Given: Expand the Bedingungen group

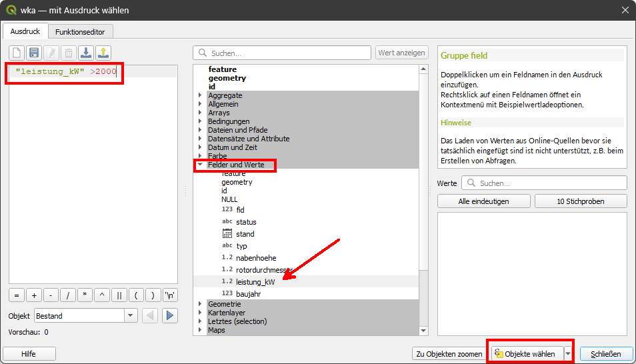Looking at the screenshot, I should tap(200, 121).
